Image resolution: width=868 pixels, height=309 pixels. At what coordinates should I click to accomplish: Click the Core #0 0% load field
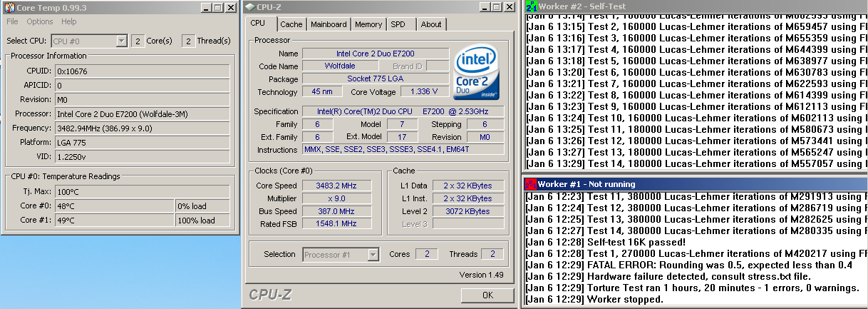(x=202, y=206)
